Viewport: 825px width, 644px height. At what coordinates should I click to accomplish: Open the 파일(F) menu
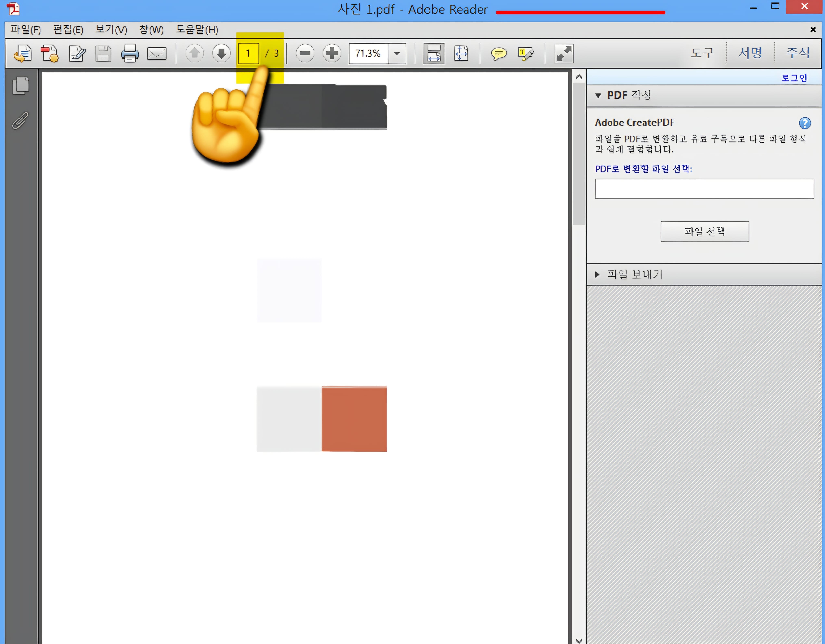tap(25, 30)
